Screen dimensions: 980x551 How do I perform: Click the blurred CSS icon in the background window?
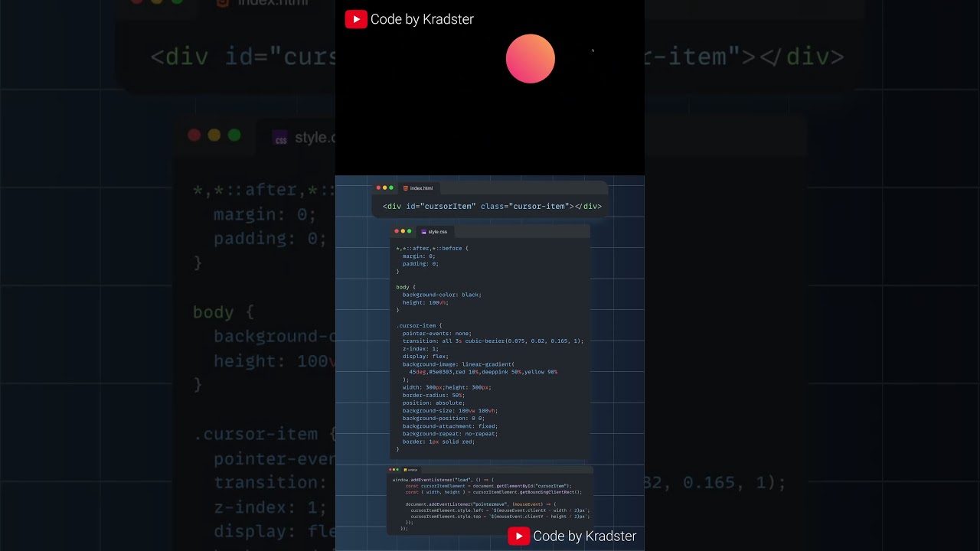pos(281,138)
